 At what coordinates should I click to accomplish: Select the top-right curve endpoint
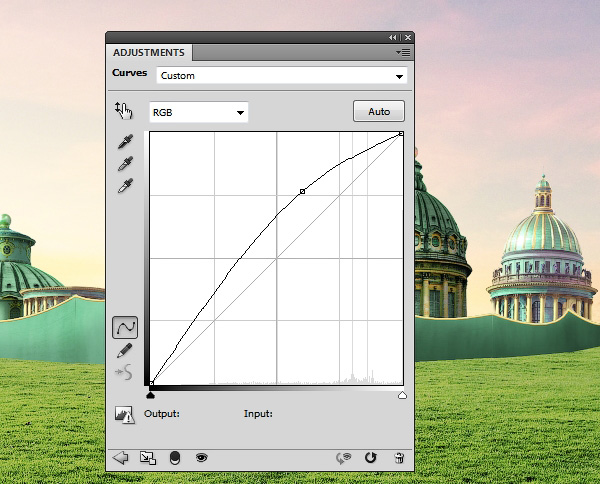click(x=401, y=134)
